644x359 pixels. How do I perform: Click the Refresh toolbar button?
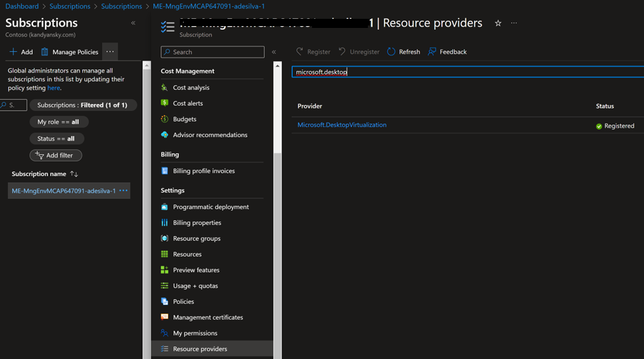(x=403, y=52)
